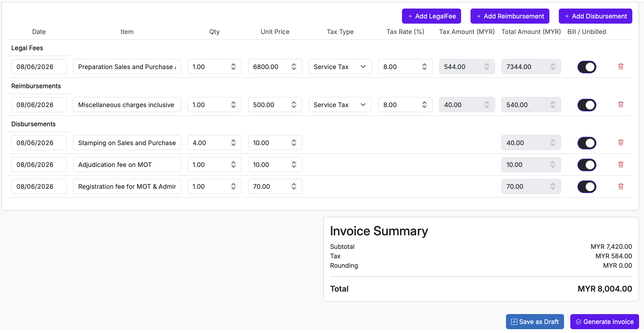644x333 pixels.
Task: Click total amount field showing 7344.00
Action: [x=531, y=67]
